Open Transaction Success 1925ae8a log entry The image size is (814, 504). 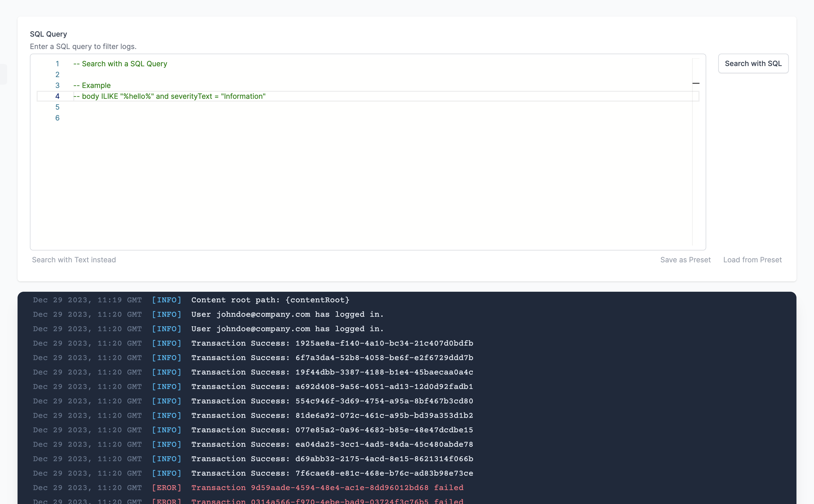pos(332,343)
